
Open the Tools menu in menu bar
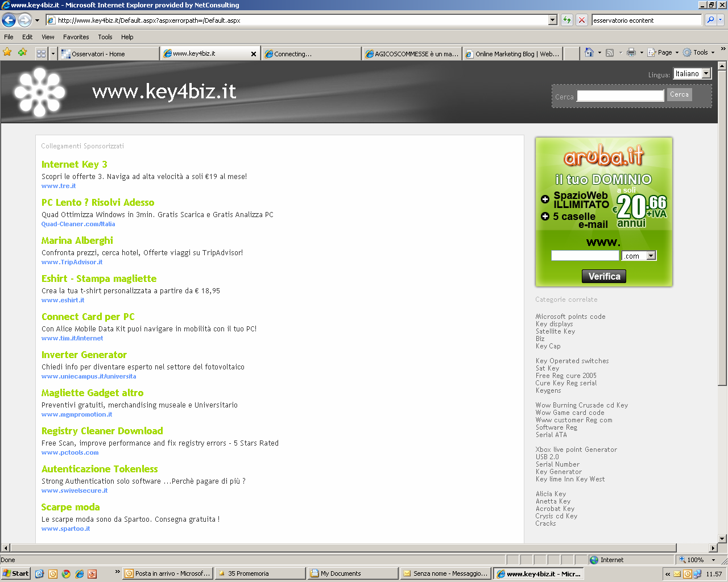(105, 37)
